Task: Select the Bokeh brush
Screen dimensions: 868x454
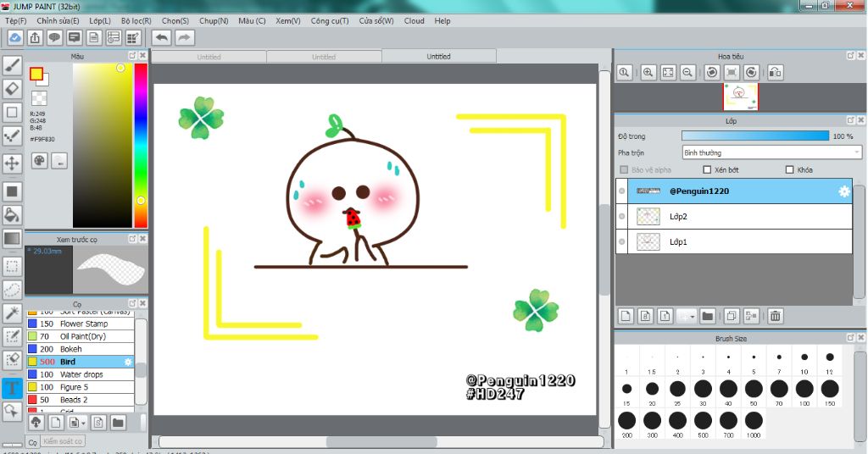Action: (x=81, y=349)
